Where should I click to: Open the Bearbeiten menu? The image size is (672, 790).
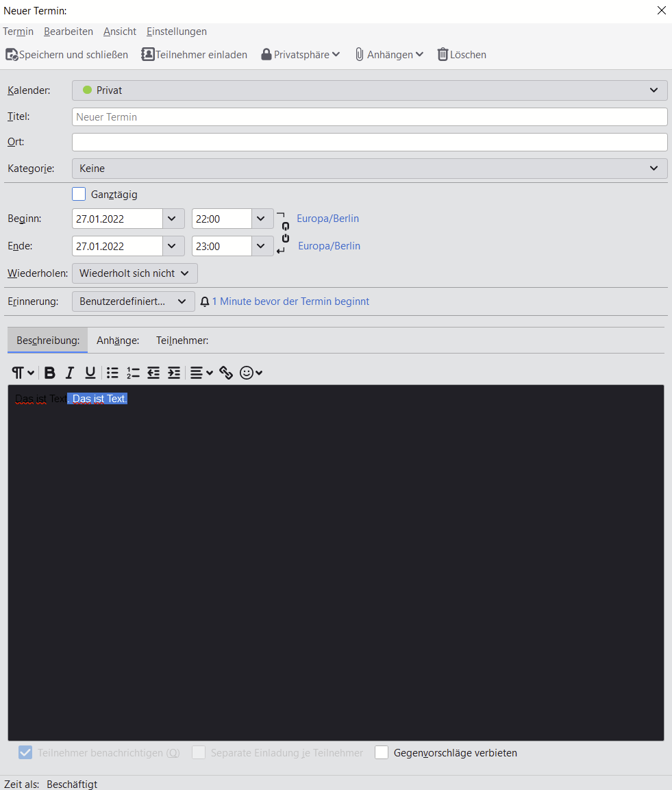click(69, 32)
